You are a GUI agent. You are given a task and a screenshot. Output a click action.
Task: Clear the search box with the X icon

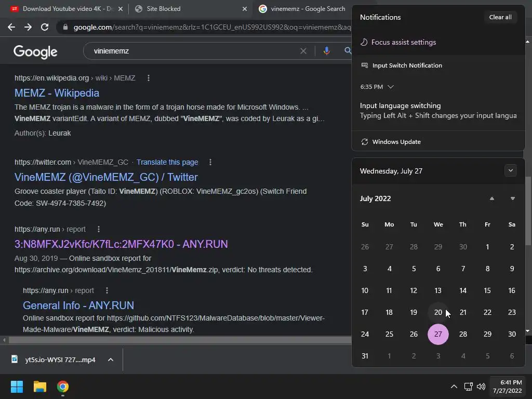pyautogui.click(x=303, y=51)
